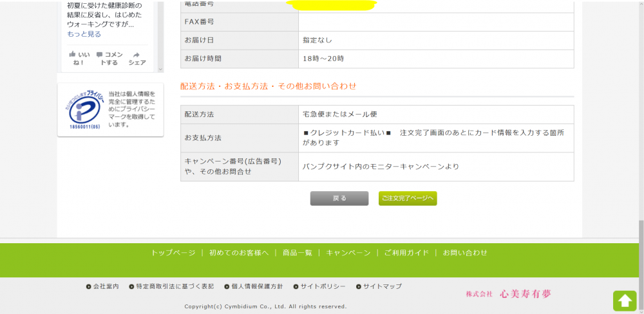Screen dimensions: 644x314
Task: Proceed with ご注文完了ページへ button
Action: click(408, 198)
